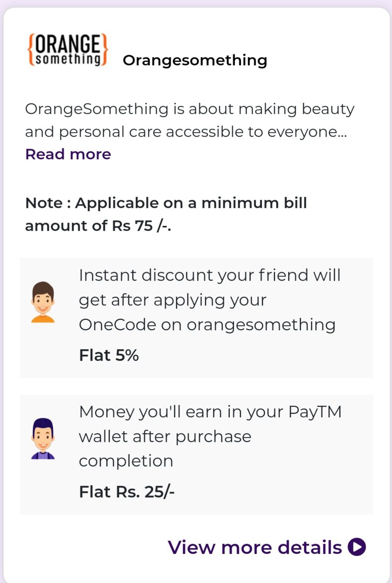Tap the word PayTM in earnings text
Viewport: 392px width, 583px height.
click(315, 412)
